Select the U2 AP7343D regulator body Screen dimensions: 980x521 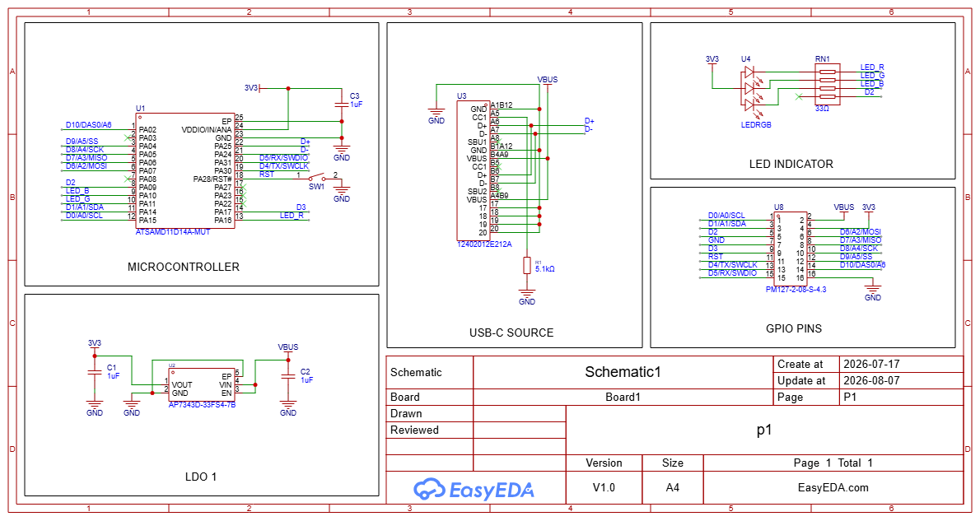202,385
